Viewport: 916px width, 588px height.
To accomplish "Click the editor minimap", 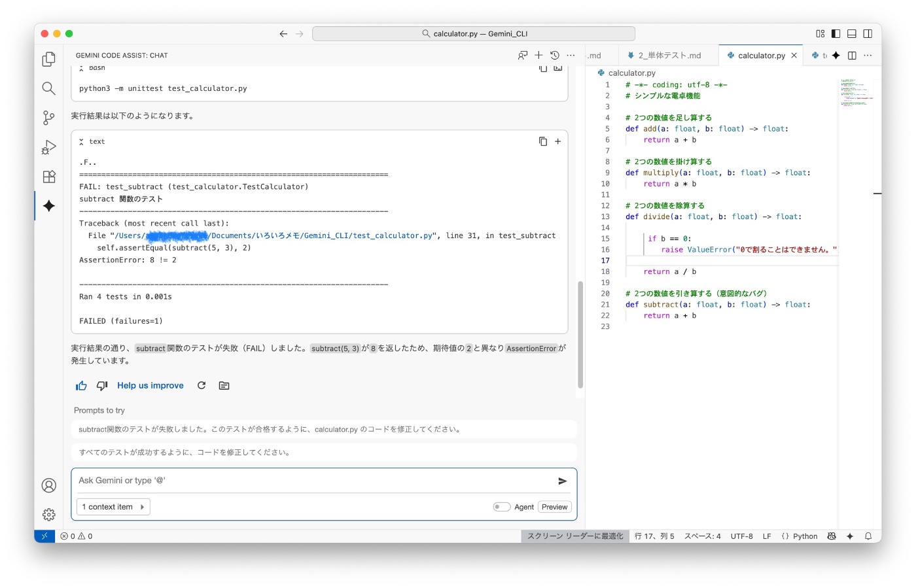I will pos(857,93).
